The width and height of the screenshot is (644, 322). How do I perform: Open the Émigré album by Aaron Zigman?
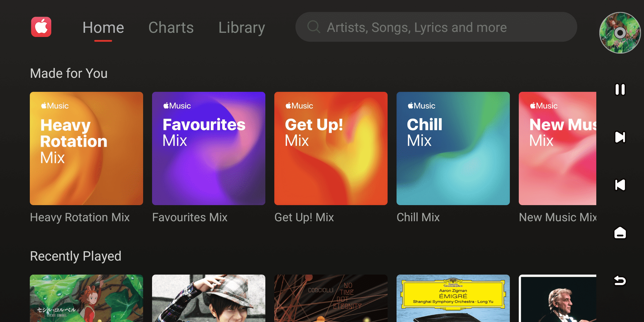pos(453,298)
